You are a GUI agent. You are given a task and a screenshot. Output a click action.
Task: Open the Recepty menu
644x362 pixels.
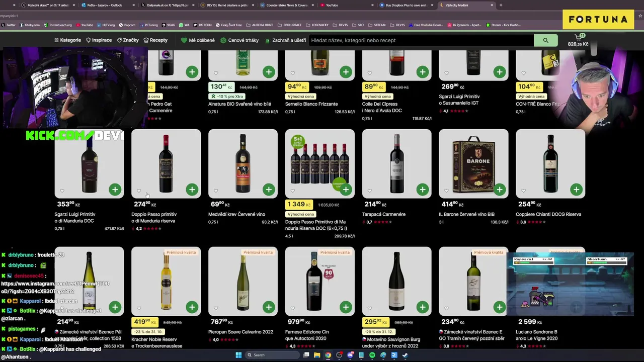point(155,40)
